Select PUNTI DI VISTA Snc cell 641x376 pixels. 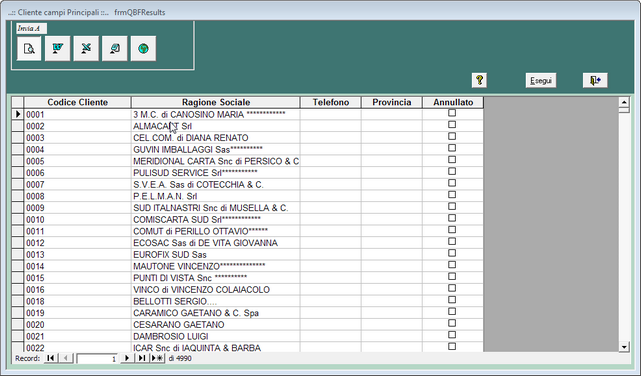point(215,278)
